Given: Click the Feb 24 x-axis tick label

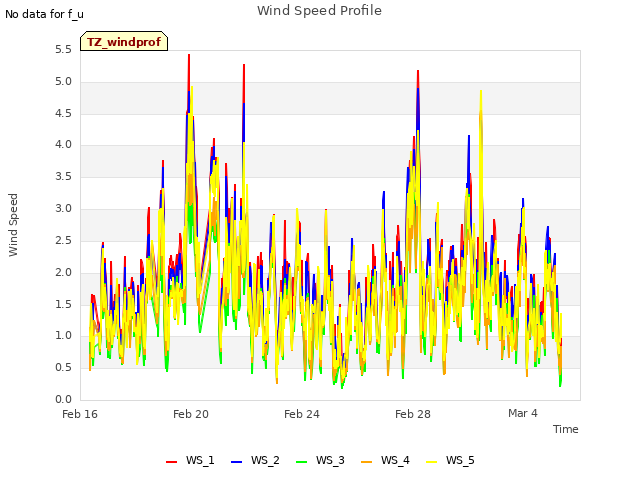Looking at the screenshot, I should coord(302,414).
